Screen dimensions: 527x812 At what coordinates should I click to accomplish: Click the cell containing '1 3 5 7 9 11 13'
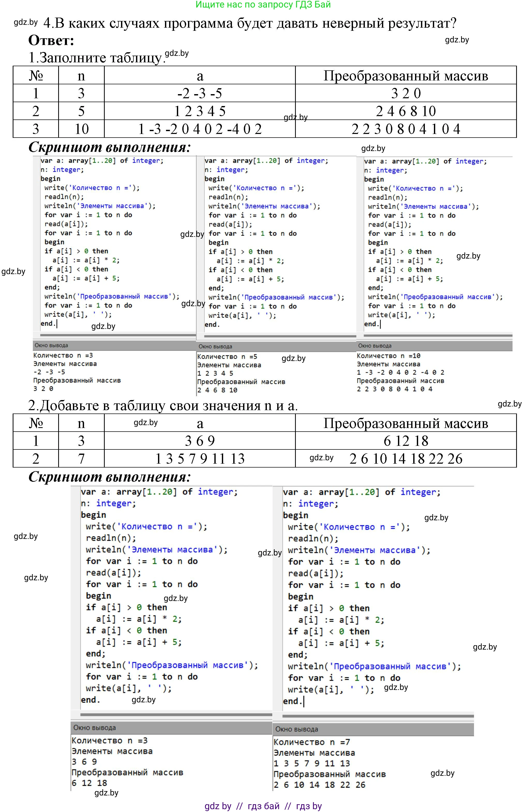point(200,458)
